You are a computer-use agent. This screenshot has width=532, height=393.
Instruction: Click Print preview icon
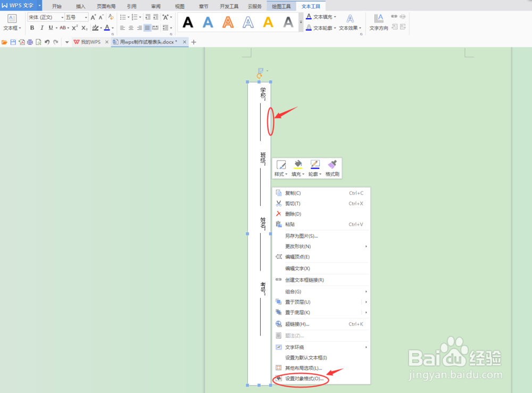pyautogui.click(x=38, y=42)
